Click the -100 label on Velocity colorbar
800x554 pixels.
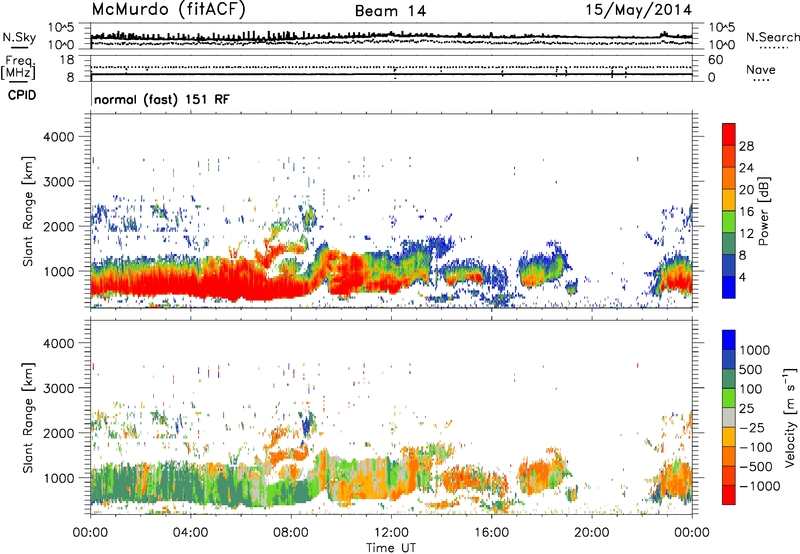coord(758,447)
